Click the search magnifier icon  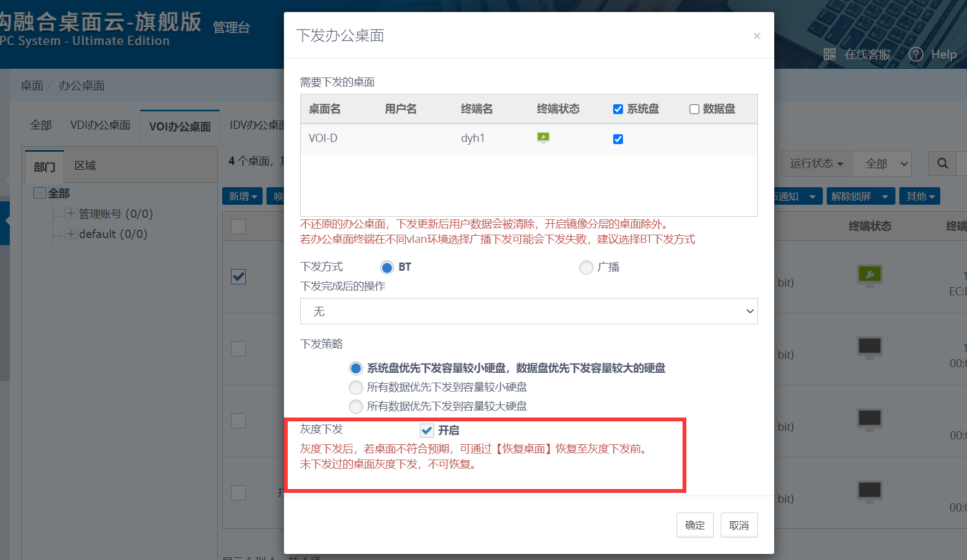coord(942,164)
